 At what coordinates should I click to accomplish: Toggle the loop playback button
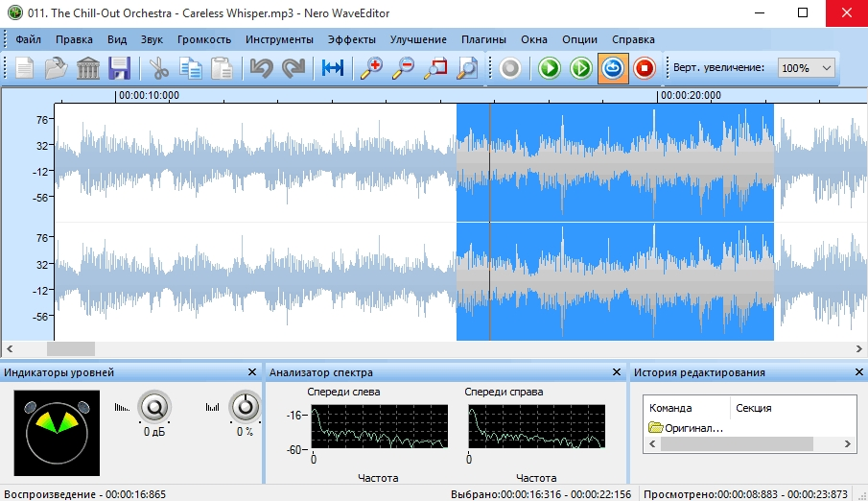(612, 68)
